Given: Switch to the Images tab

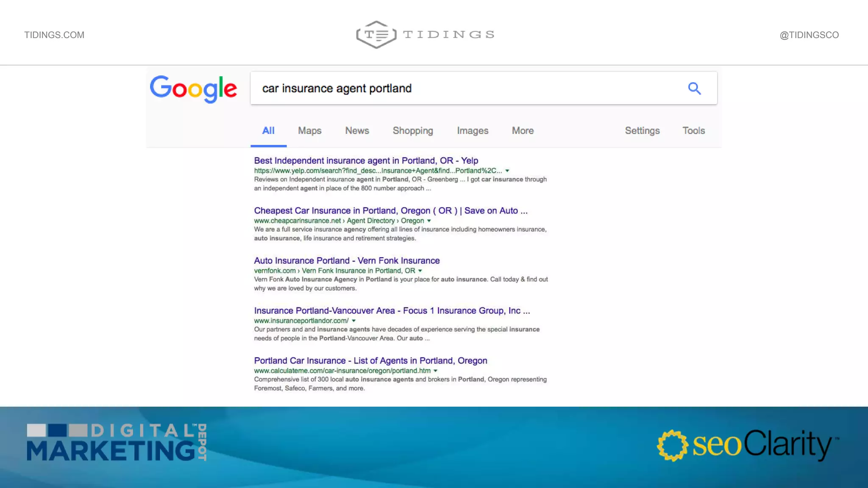Looking at the screenshot, I should coord(472,130).
